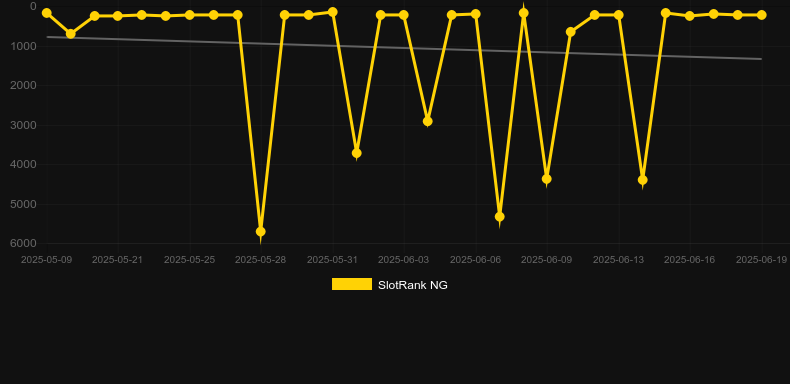Click the dip point near 4400 after 2025-06-13
Viewport: 790px width, 384px height.
642,180
